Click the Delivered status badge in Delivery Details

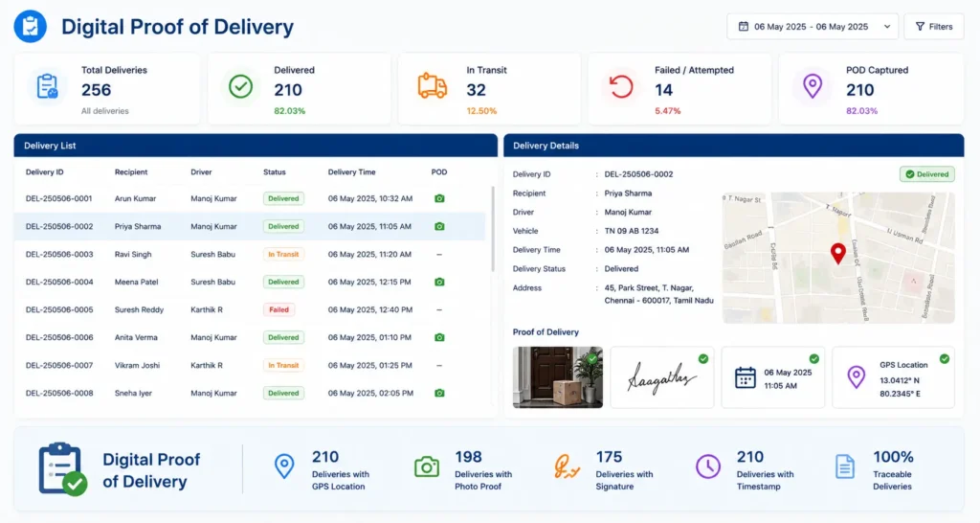926,174
